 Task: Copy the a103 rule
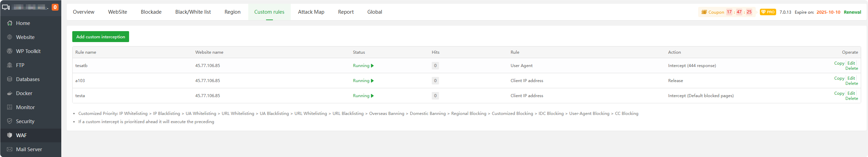click(839, 78)
